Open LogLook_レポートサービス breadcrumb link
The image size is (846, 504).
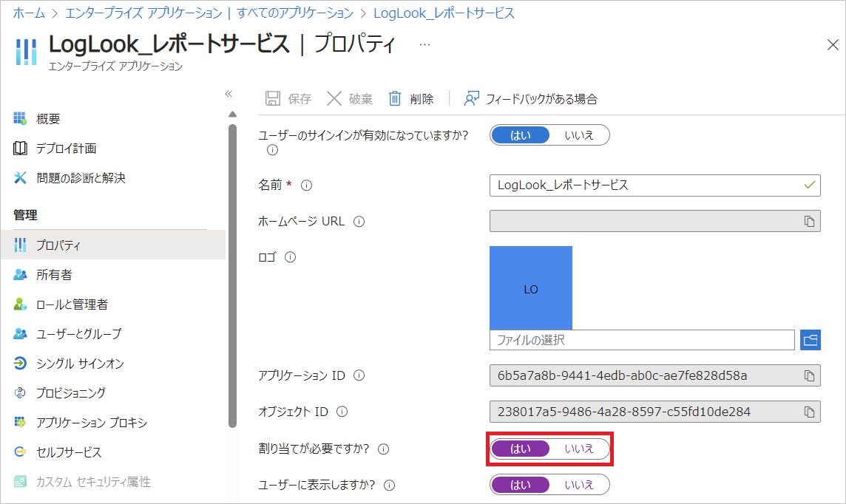[444, 13]
